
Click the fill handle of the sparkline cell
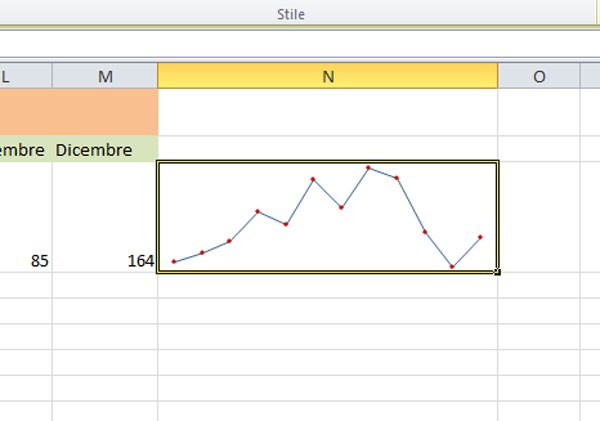497,271
